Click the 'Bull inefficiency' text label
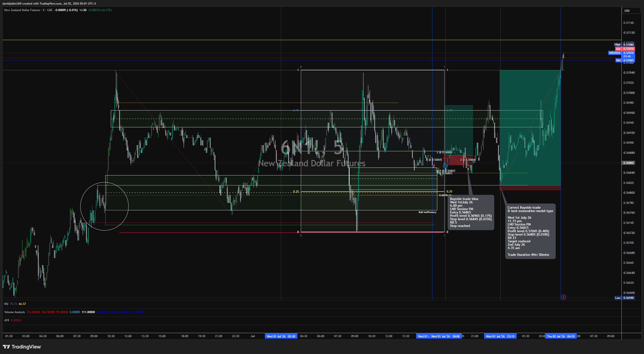The height and width of the screenshot is (354, 644). [427, 212]
